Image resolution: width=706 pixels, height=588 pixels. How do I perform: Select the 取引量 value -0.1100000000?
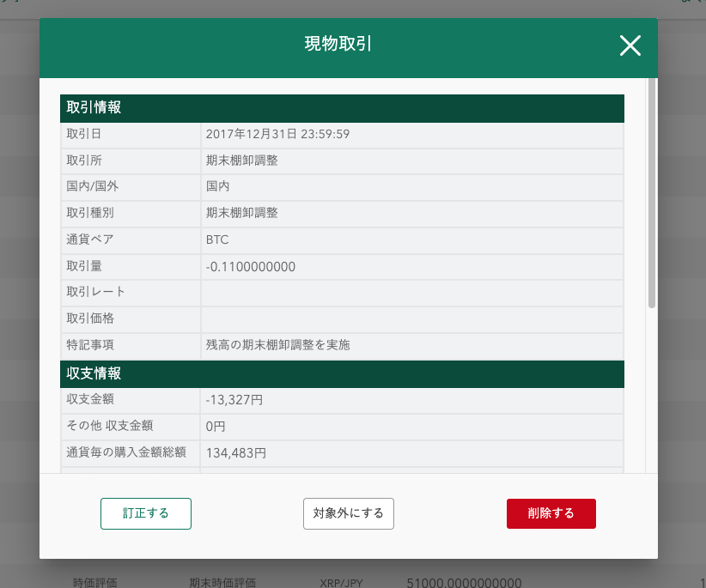click(251, 267)
